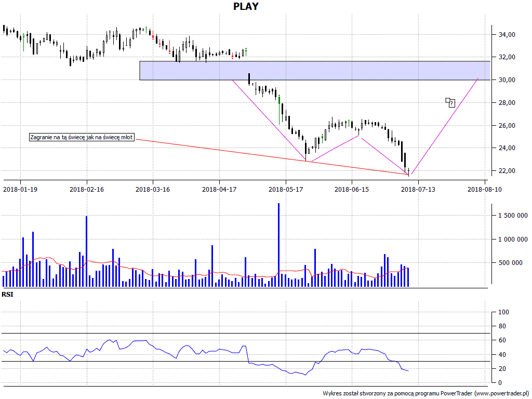Click the RSI 40 axis label
Viewport: 532px width, 399px height.
coord(502,354)
